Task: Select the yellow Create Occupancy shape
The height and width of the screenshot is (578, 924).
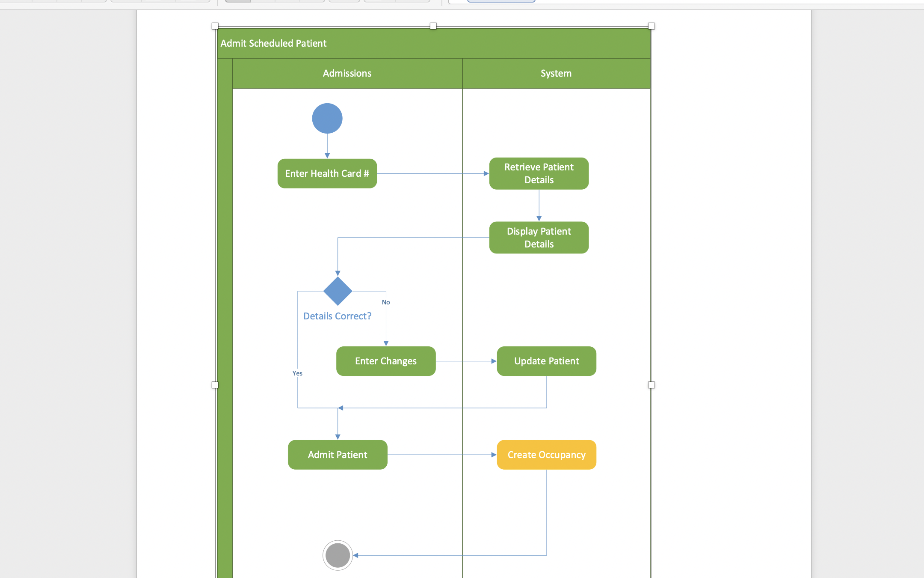Action: point(546,455)
